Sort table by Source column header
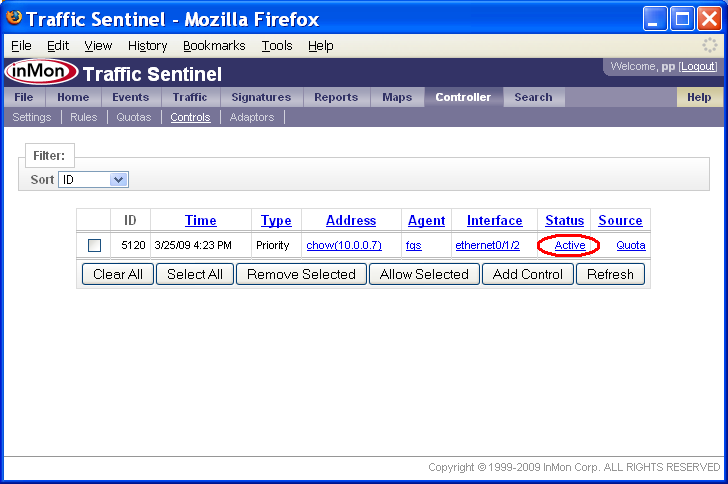The image size is (728, 484). pos(620,220)
